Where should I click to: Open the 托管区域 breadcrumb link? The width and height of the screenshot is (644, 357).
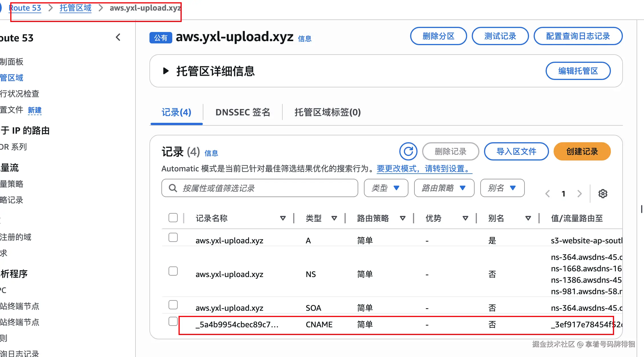(75, 8)
